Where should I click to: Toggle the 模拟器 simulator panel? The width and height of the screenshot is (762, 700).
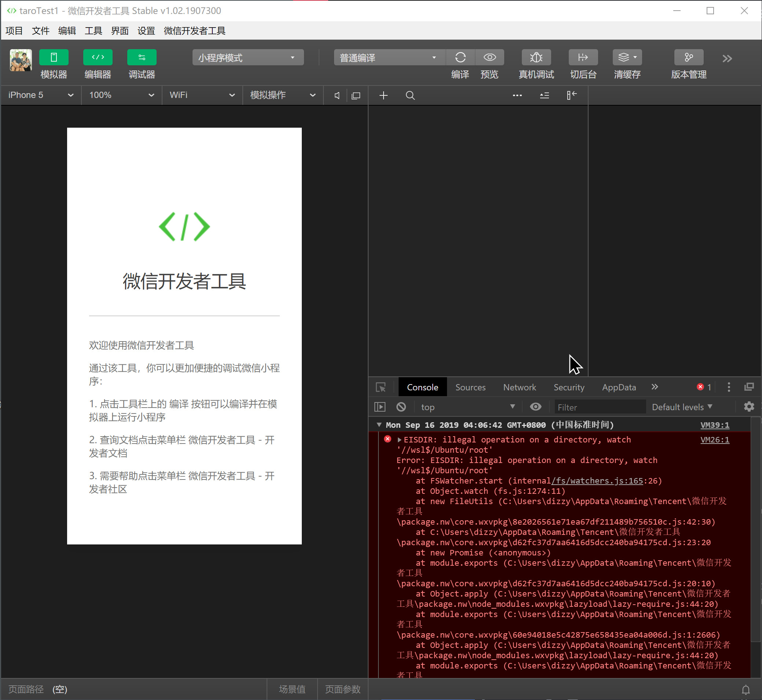click(x=54, y=57)
